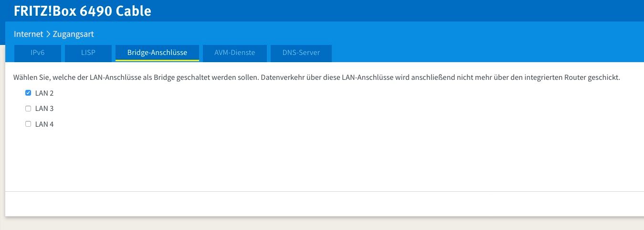Click the LAN 4 text label
Viewport: 644px width, 230px height.
click(x=44, y=124)
